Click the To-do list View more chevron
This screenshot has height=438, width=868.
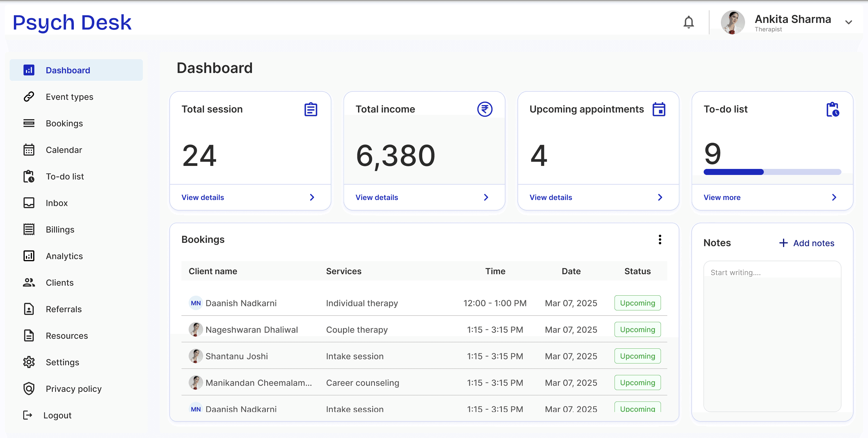pos(834,197)
